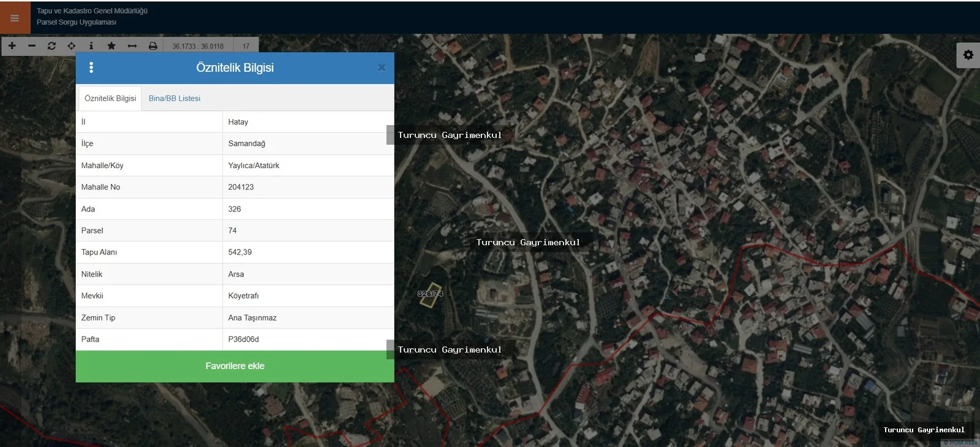Close the Öznitelik Bilgisi panel
The width and height of the screenshot is (980, 447).
382,67
